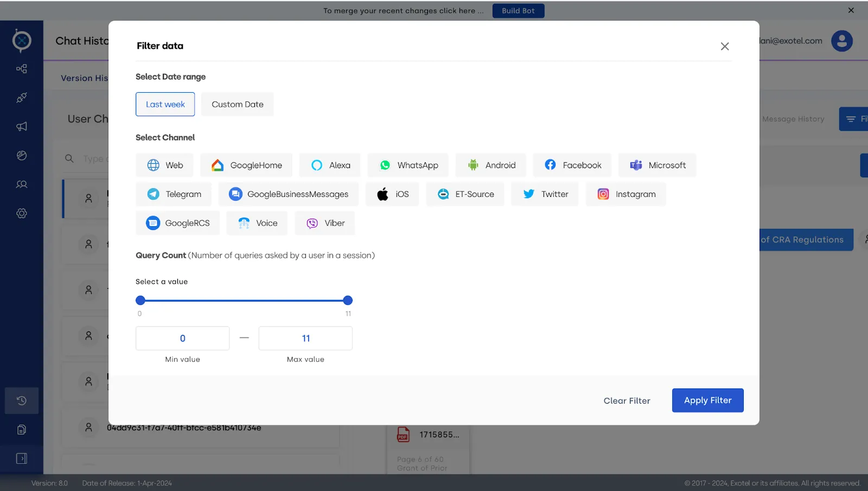
Task: Choose GoogleBusinessMessages channel
Action: click(289, 194)
